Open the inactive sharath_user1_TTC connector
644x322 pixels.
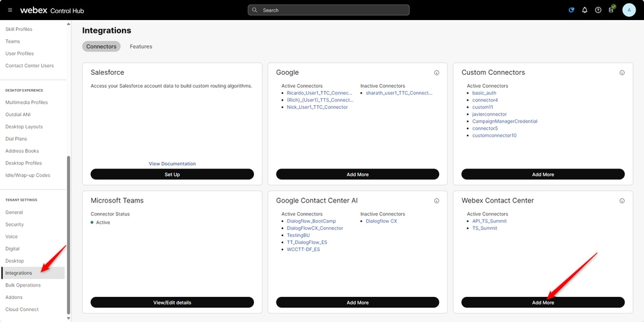click(x=399, y=93)
